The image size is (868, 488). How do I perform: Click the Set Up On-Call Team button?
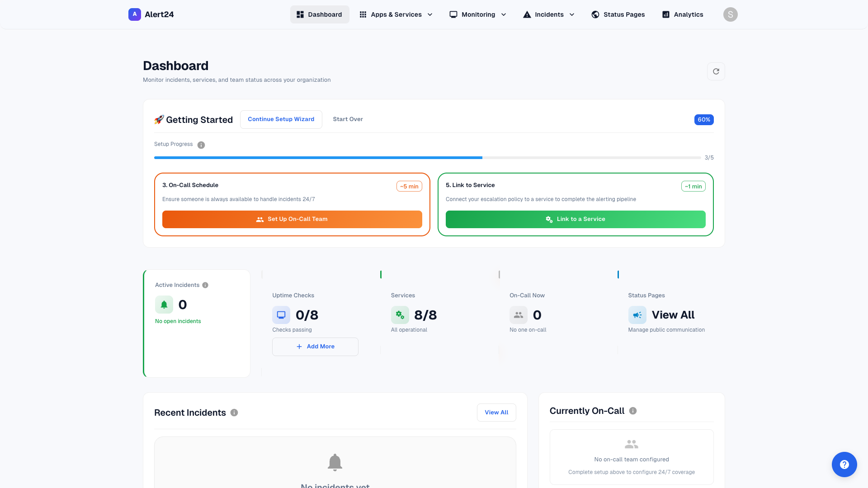(x=292, y=219)
